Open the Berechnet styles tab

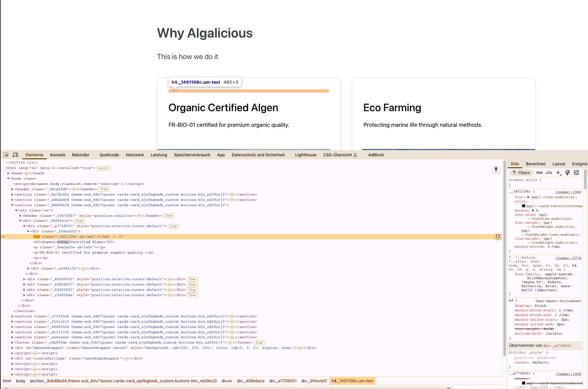[536, 164]
